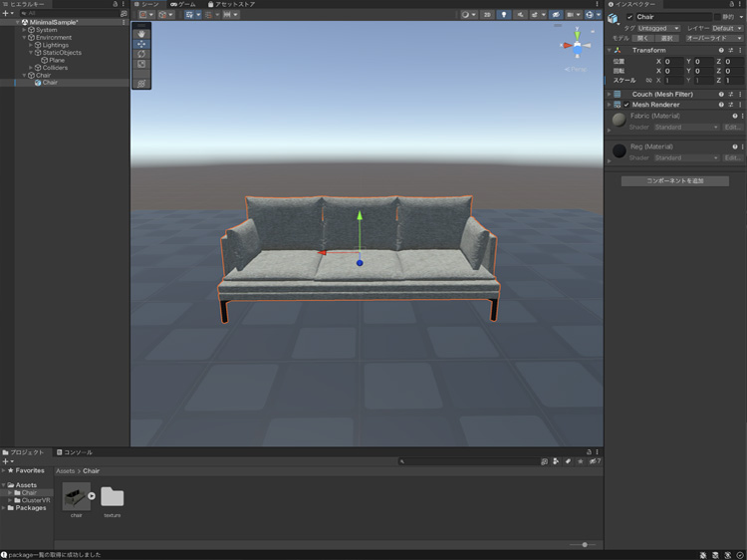Adjust the project thumbnail size slider
Screen dimensions: 747x560
pyautogui.click(x=585, y=545)
